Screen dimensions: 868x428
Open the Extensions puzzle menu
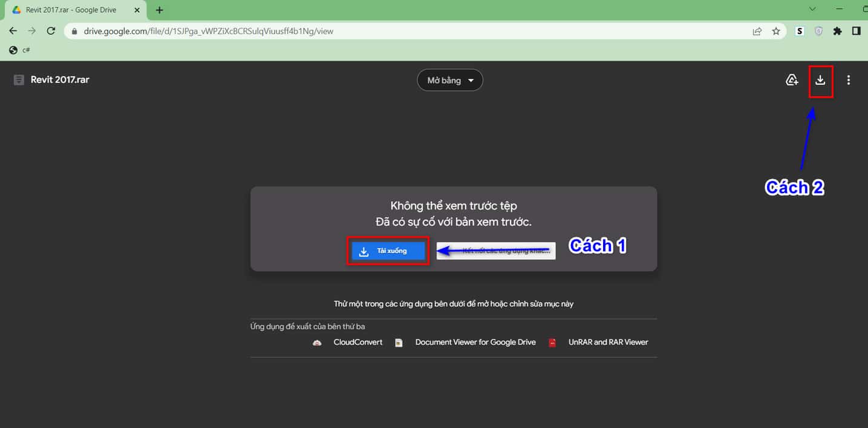837,31
